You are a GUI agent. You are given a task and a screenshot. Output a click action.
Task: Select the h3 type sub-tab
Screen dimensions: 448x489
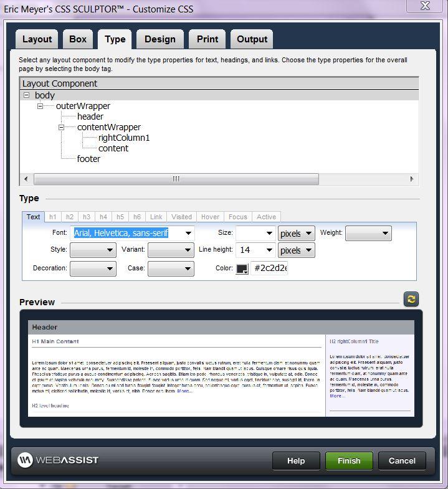87,217
